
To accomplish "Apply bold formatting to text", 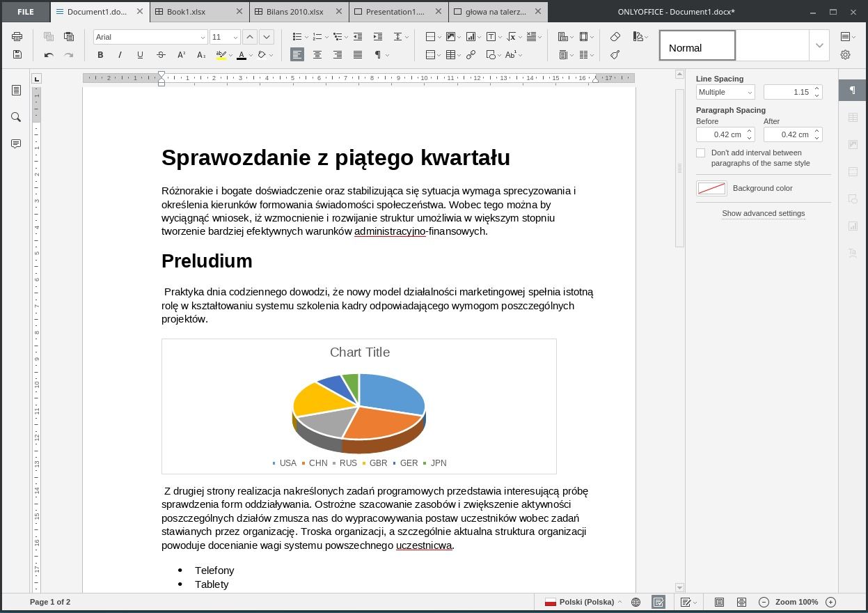I will pyautogui.click(x=100, y=54).
